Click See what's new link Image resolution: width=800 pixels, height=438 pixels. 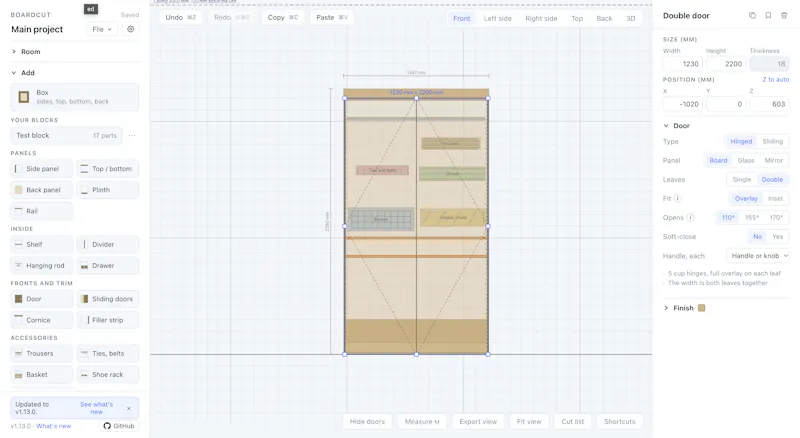[96, 408]
